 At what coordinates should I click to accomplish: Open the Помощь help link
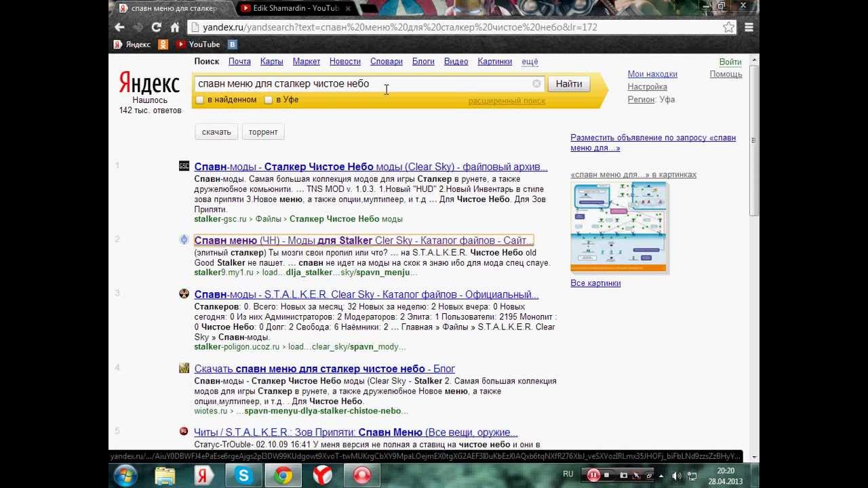tap(726, 74)
